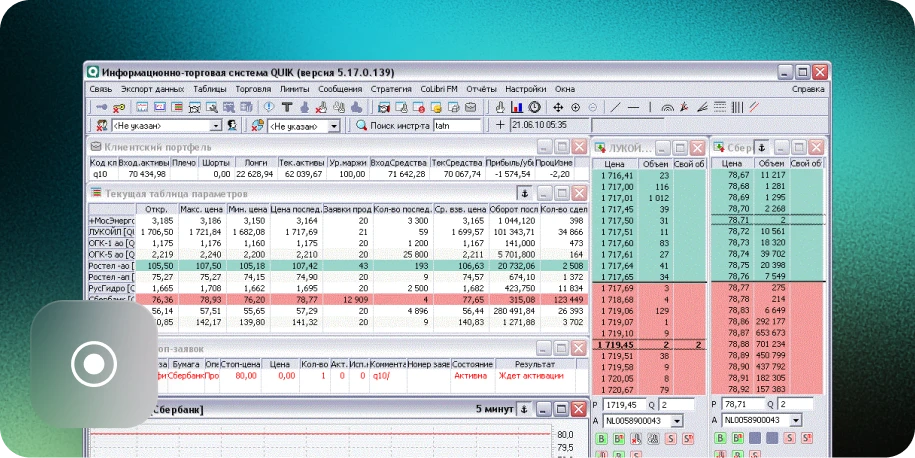Click the clock icon in the toolbar
The width and height of the screenshot is (915, 458).
click(x=534, y=107)
